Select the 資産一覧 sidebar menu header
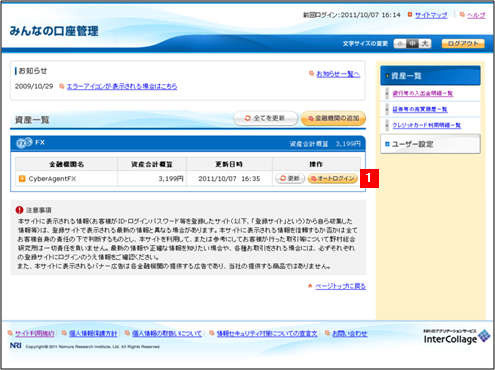Viewport: 495px width, 370px height. [430, 76]
